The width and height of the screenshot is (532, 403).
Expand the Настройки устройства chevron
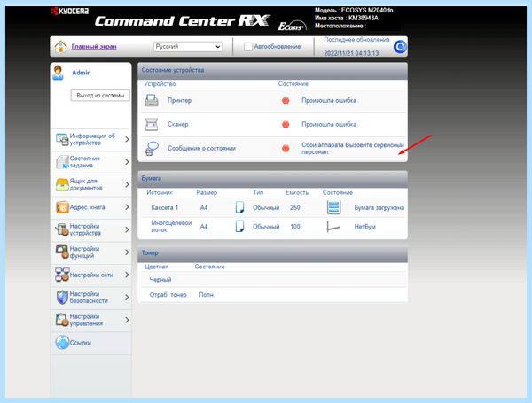(x=127, y=229)
